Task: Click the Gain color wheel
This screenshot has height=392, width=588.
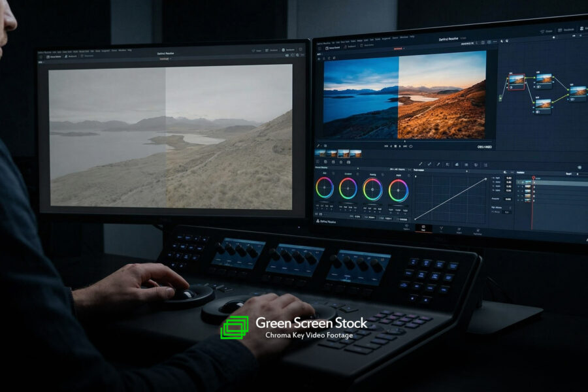Action: click(x=372, y=189)
